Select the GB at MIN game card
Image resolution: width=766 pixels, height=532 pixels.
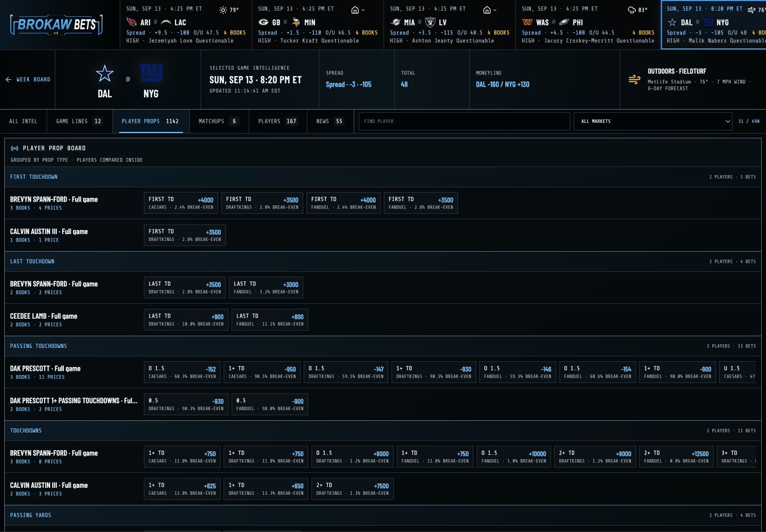tap(318, 24)
